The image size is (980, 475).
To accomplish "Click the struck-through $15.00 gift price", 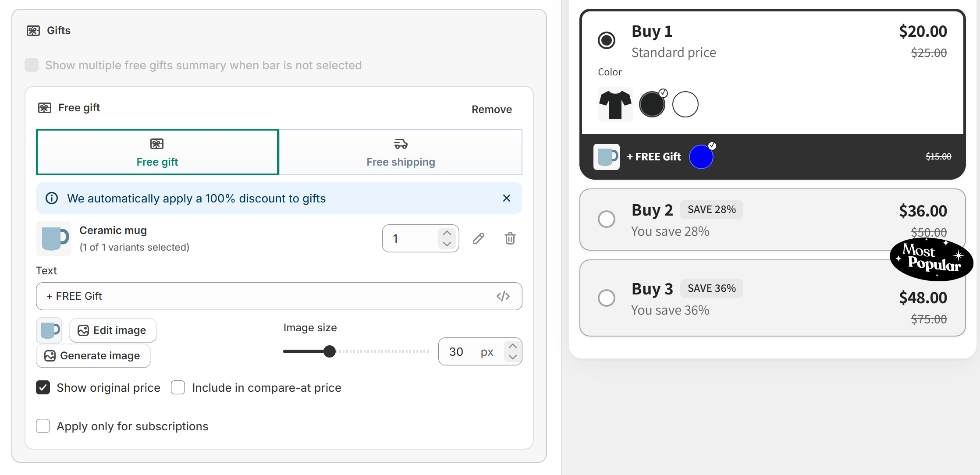I will pyautogui.click(x=938, y=156).
